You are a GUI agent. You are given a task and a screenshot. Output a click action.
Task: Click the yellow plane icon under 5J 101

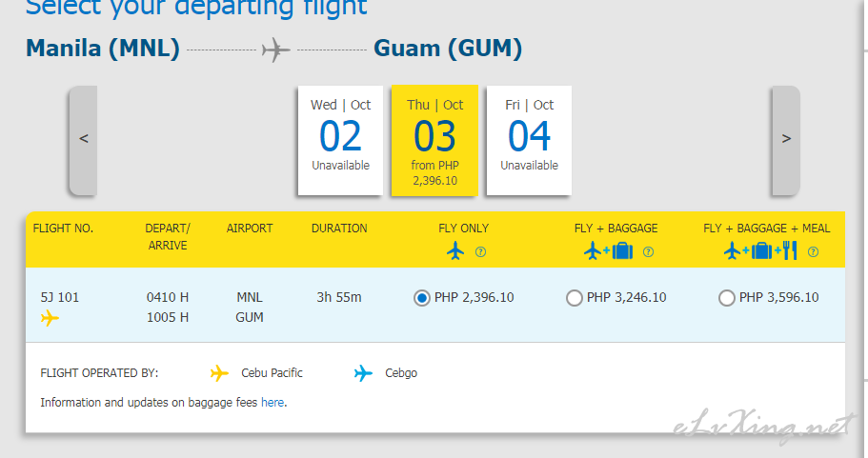click(50, 318)
